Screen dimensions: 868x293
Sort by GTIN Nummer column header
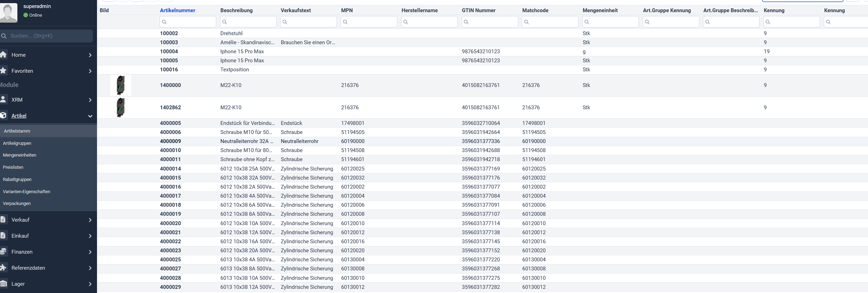click(x=478, y=10)
